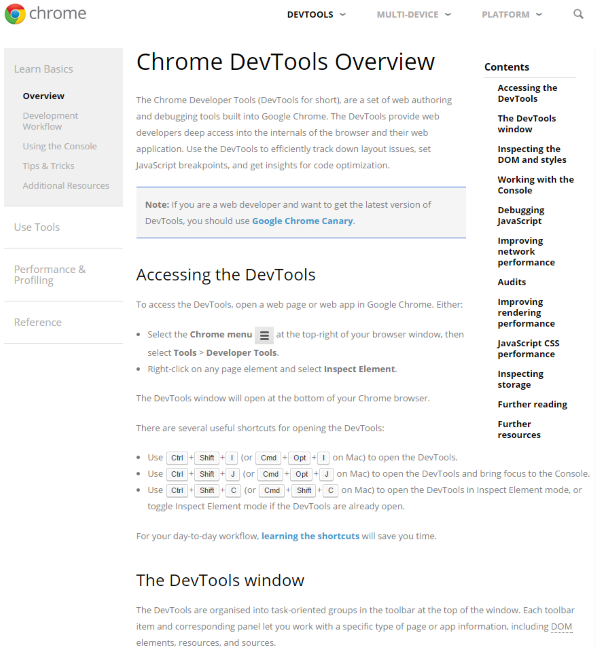Expand the Reference section

click(x=38, y=322)
